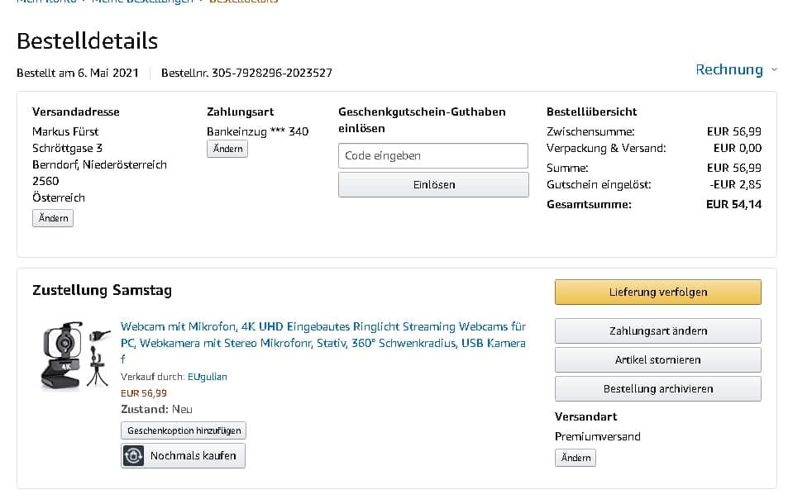812x504 pixels.
Task: Click Ändern below Bankeinzug payment method
Action: pyautogui.click(x=227, y=149)
